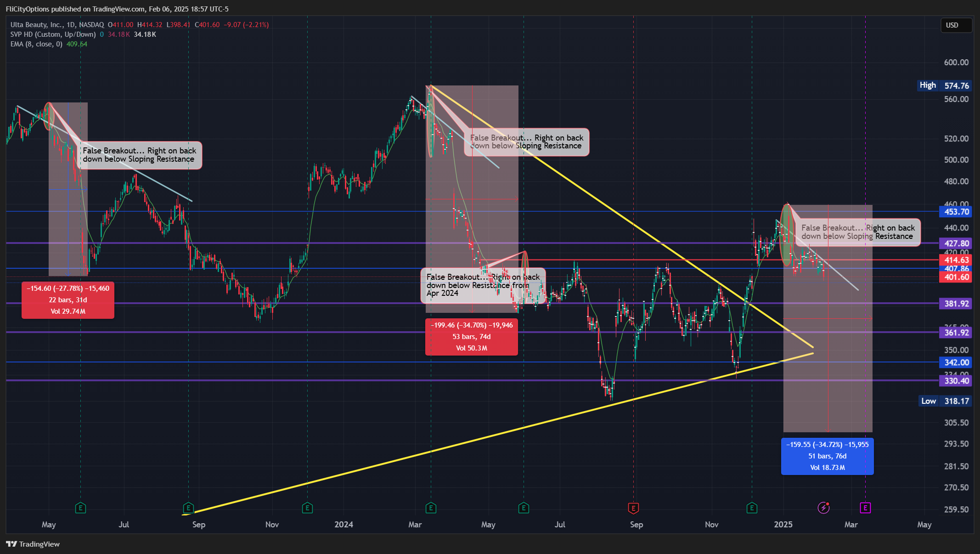
Task: Click the FliCityOptions published header text
Action: click(x=117, y=9)
